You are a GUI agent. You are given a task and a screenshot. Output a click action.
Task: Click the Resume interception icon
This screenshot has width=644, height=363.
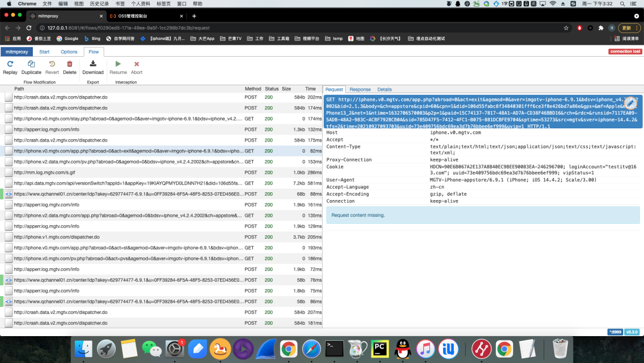coord(118,64)
